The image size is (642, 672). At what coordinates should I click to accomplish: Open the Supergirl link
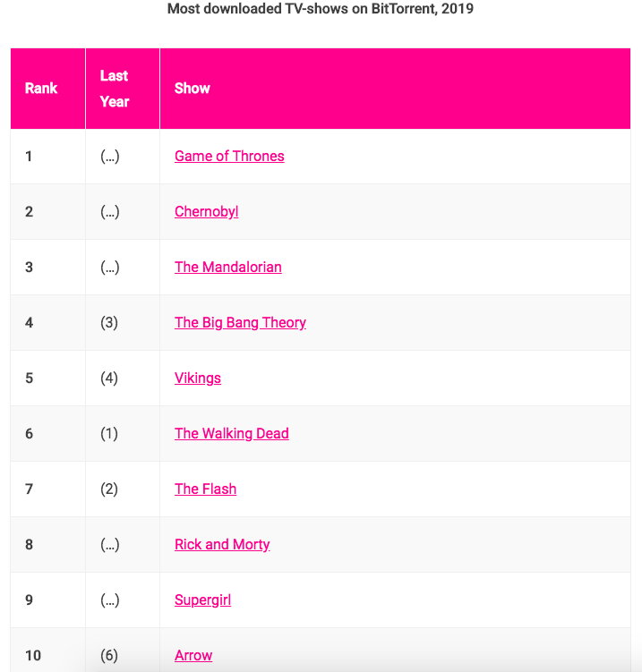click(x=202, y=600)
